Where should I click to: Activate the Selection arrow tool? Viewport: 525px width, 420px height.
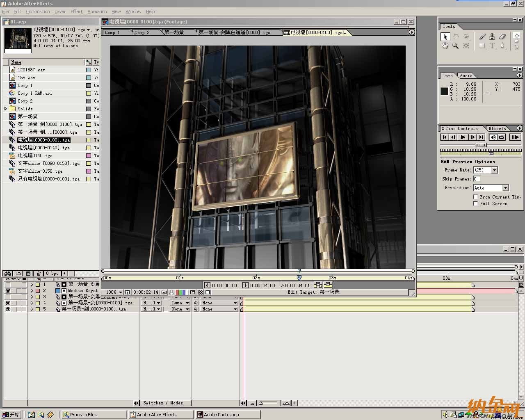point(445,37)
